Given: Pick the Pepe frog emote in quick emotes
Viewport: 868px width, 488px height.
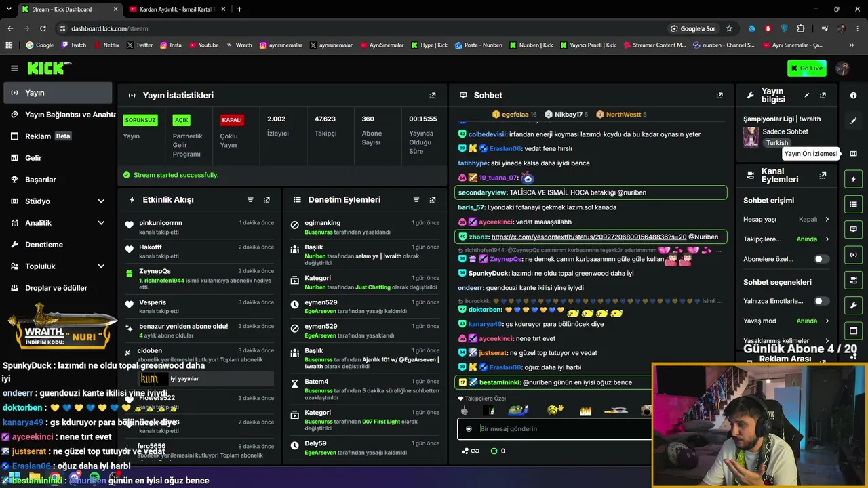Looking at the screenshot, I should pyautogui.click(x=517, y=410).
